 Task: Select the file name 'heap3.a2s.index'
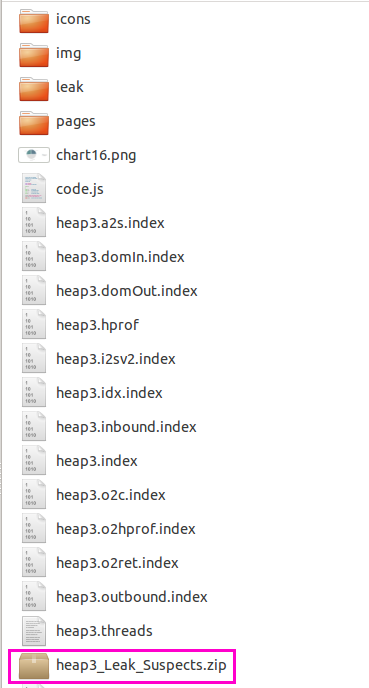click(x=110, y=224)
